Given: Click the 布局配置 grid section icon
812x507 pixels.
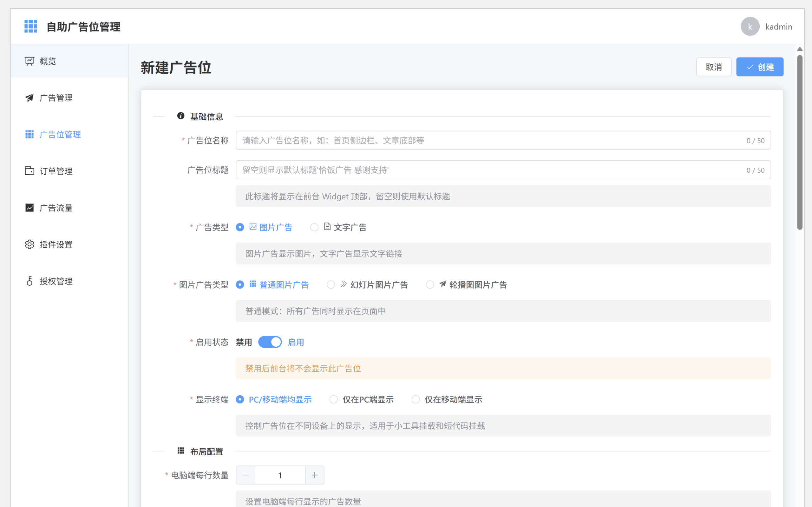Looking at the screenshot, I should pyautogui.click(x=181, y=450).
